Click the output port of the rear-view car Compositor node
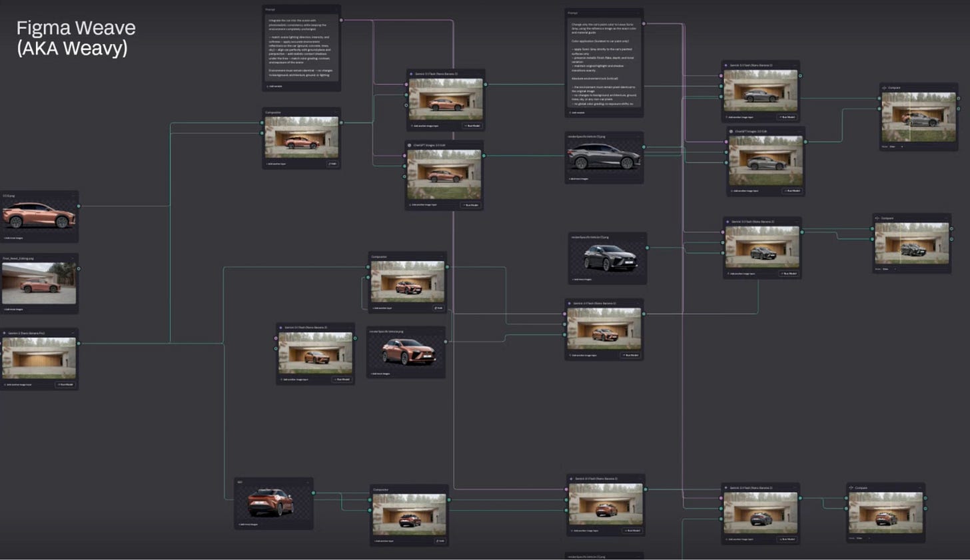 (448, 499)
